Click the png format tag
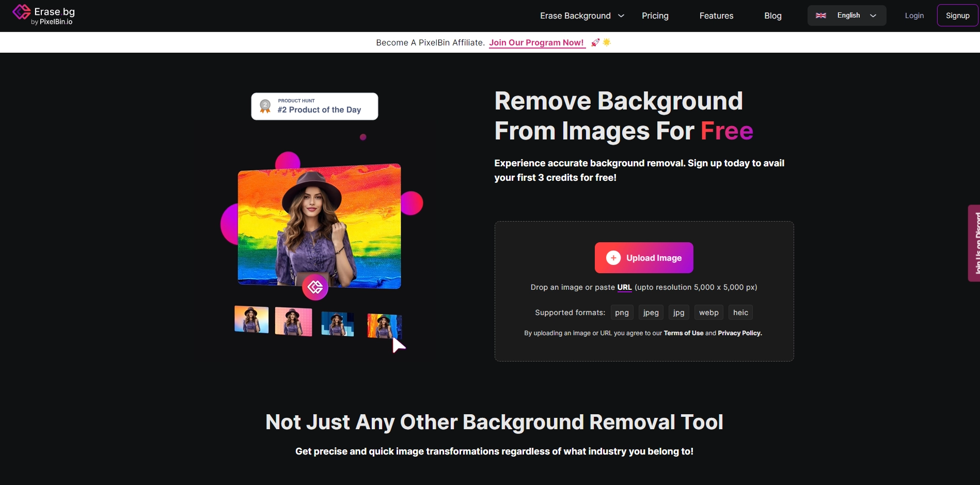 tap(622, 312)
